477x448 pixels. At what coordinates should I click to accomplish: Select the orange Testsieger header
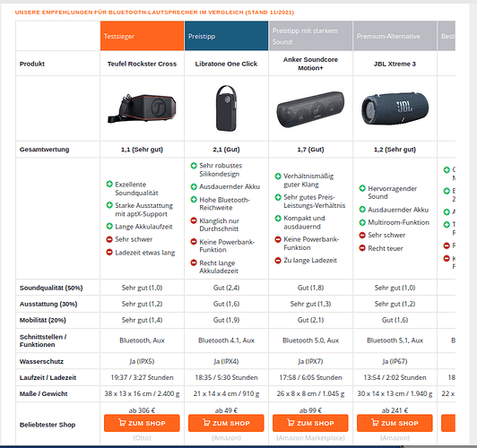pos(142,36)
